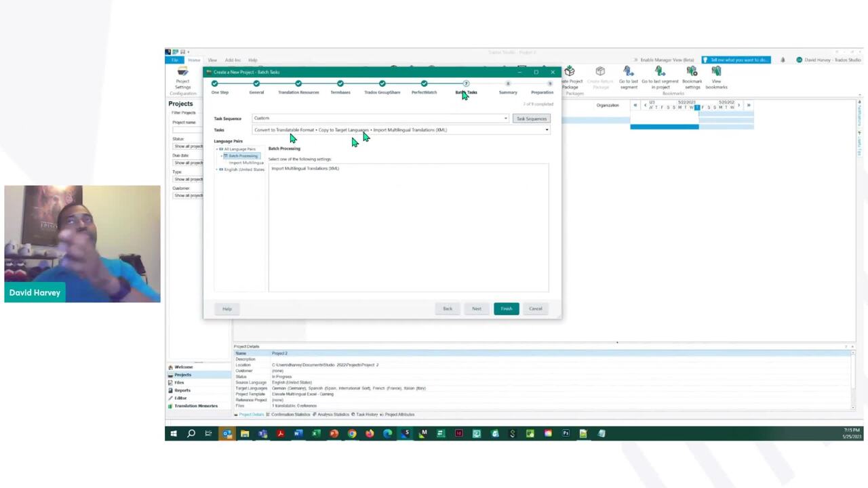Switch to the Editor view
The width and height of the screenshot is (868, 488).
click(x=180, y=398)
